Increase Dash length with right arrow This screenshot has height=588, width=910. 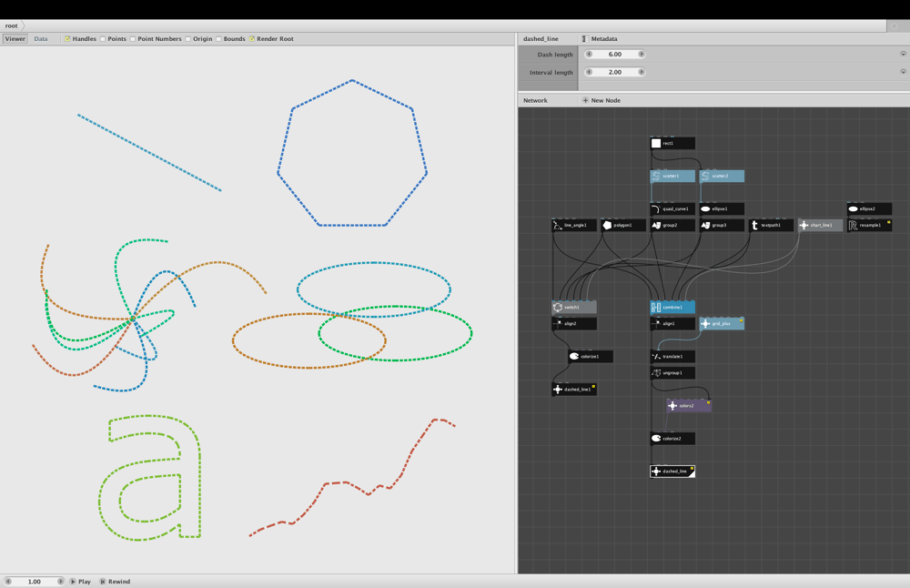642,54
